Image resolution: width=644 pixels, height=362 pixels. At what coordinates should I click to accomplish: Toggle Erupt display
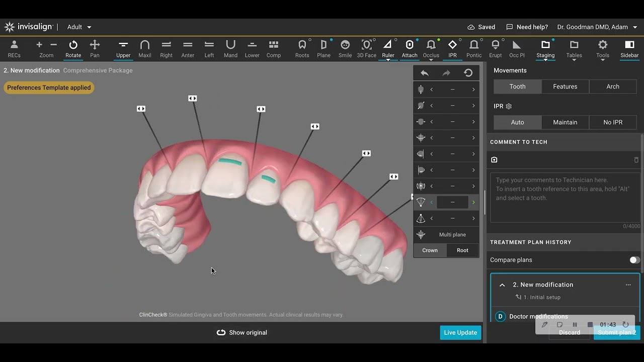coord(496,49)
